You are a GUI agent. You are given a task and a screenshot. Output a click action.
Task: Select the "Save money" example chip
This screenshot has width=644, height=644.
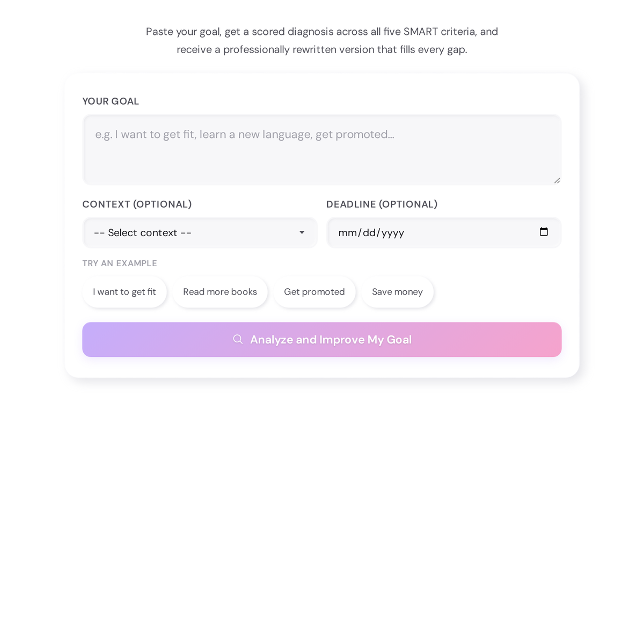click(397, 292)
